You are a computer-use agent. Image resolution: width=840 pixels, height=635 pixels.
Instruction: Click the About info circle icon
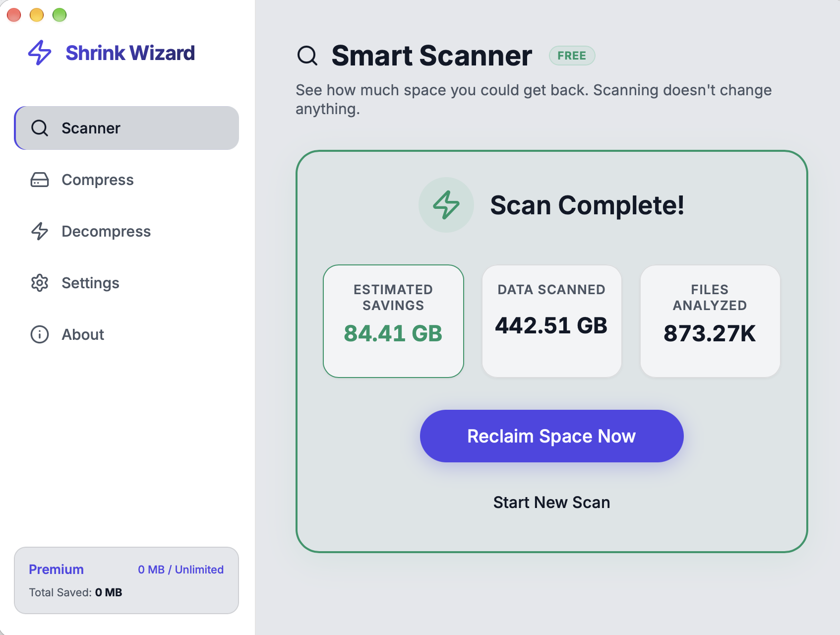tap(40, 334)
